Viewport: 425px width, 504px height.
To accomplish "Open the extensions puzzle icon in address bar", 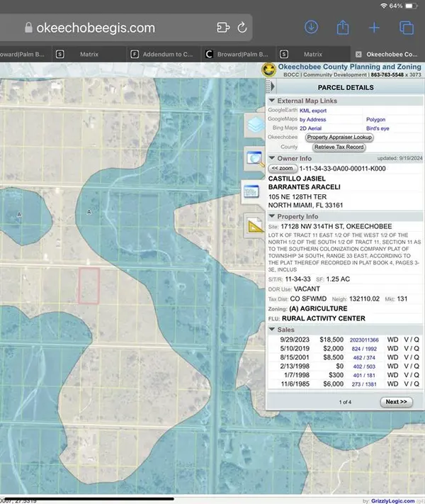I will [x=222, y=28].
